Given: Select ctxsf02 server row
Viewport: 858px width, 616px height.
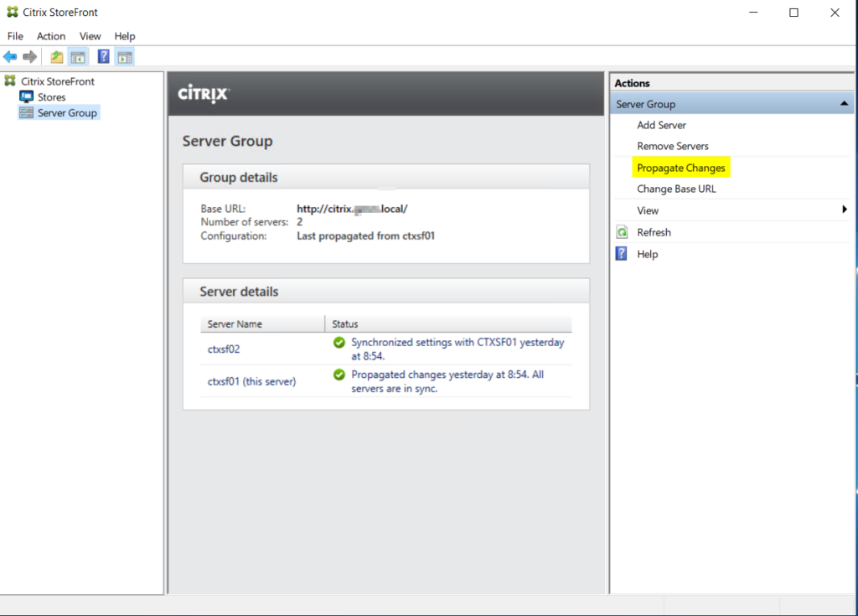Looking at the screenshot, I should pos(224,348).
